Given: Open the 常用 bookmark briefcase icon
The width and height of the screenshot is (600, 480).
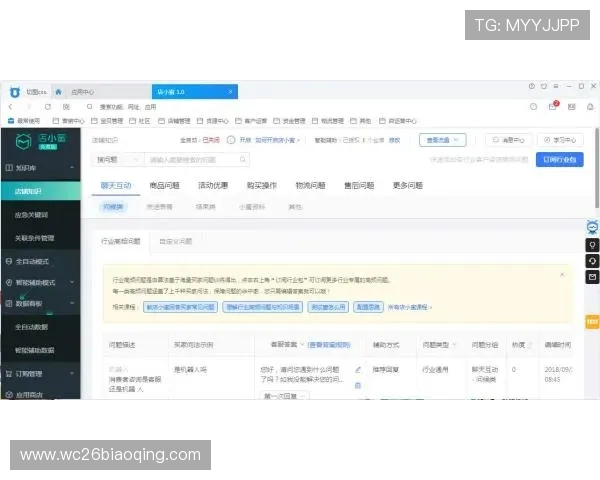Looking at the screenshot, I should pyautogui.click(x=11, y=121).
